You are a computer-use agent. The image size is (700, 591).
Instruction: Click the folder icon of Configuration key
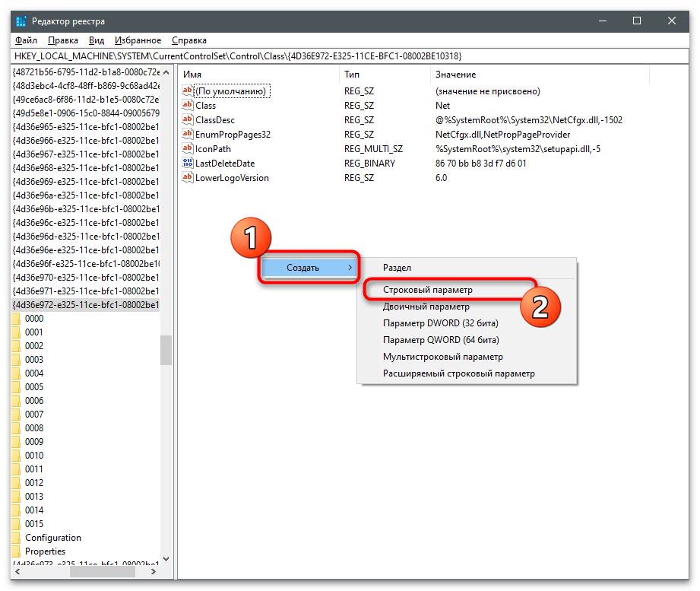[16, 538]
